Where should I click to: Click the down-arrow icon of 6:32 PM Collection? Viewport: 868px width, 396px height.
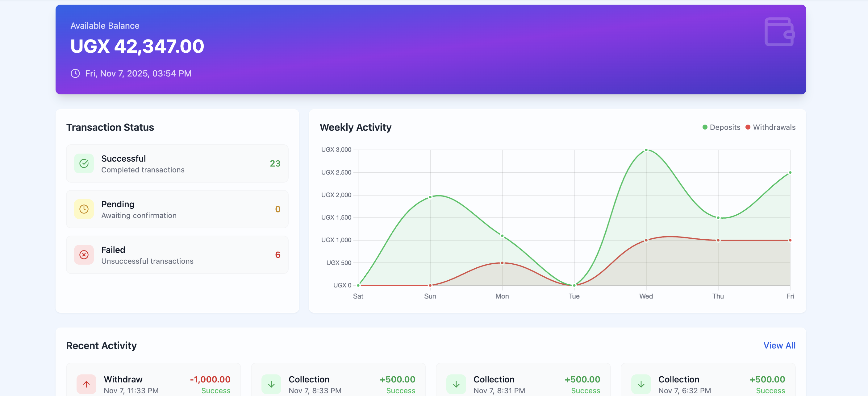click(x=641, y=384)
